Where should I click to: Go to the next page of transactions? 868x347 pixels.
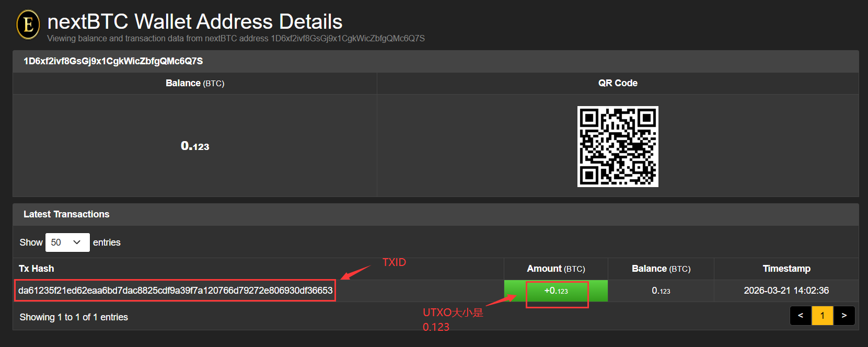pos(844,316)
